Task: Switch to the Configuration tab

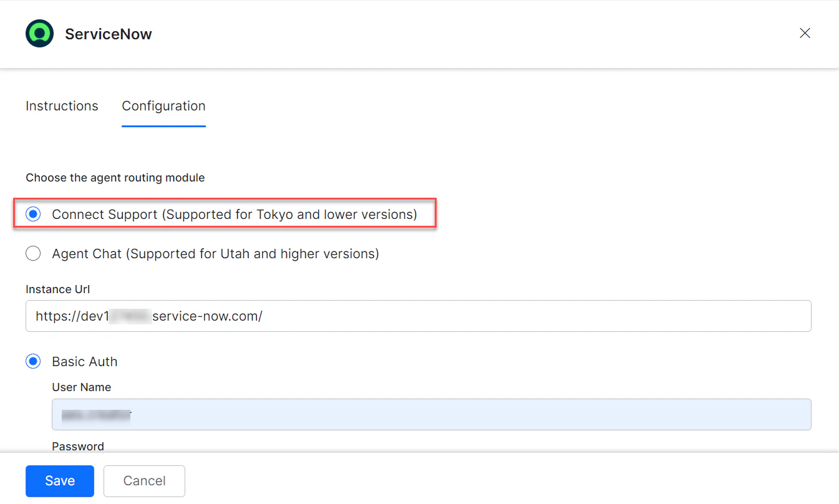Action: 163,106
